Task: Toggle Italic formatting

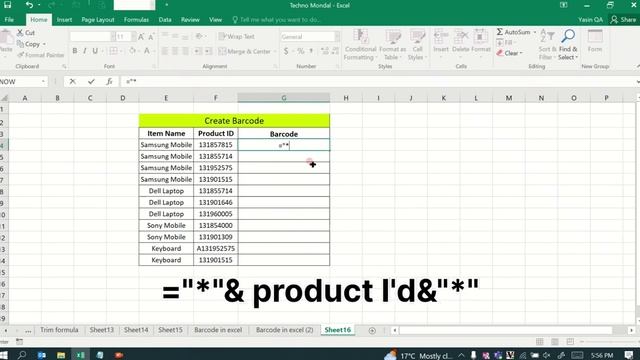Action: pos(84,51)
